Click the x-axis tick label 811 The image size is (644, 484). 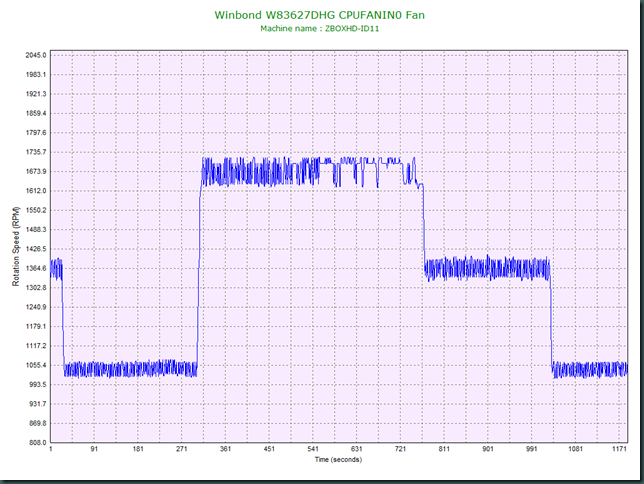pos(444,449)
